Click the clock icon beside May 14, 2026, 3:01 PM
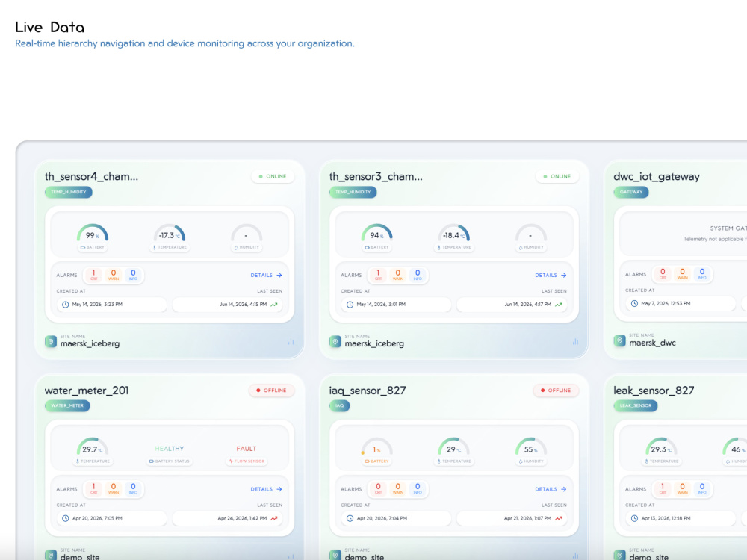Screen dimensions: 747x560 pyautogui.click(x=350, y=305)
